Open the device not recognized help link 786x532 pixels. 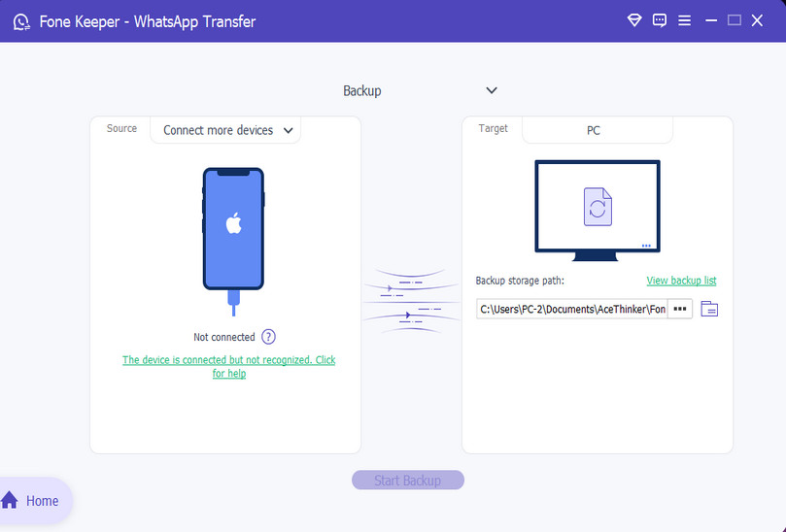click(x=229, y=367)
